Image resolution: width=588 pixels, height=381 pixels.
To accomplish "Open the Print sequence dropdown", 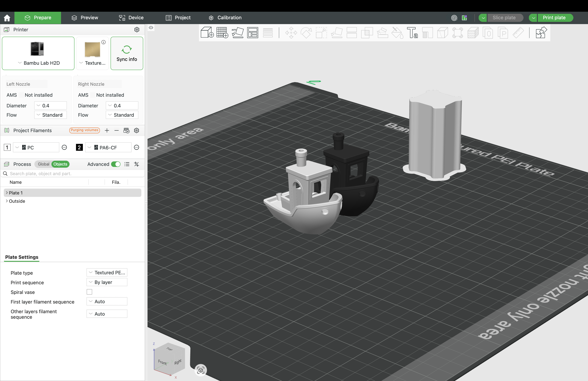I will click(x=107, y=282).
